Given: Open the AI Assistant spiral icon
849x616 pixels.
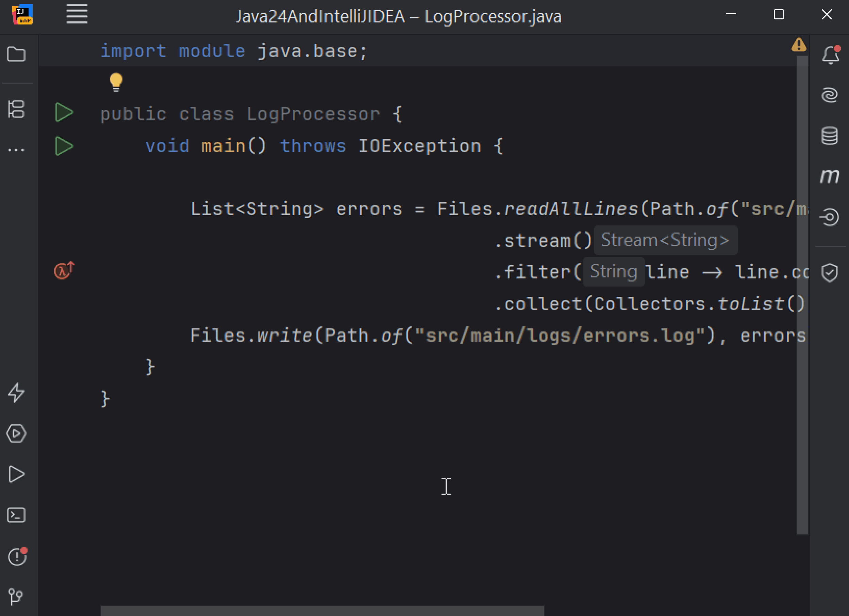Looking at the screenshot, I should pyautogui.click(x=830, y=95).
